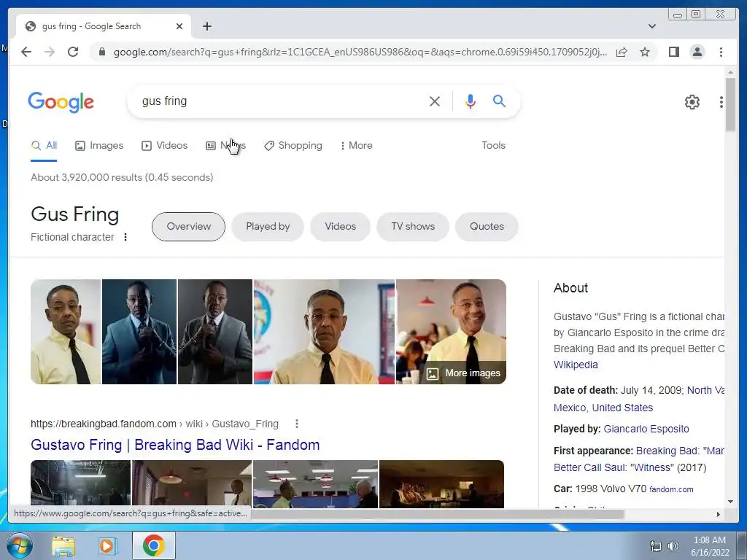This screenshot has width=747, height=560.
Task: Open the first Gus Fring portrait image
Action: [66, 332]
